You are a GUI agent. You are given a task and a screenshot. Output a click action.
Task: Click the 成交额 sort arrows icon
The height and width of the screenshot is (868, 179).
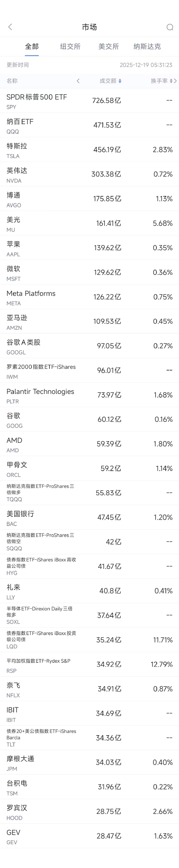coord(120,81)
